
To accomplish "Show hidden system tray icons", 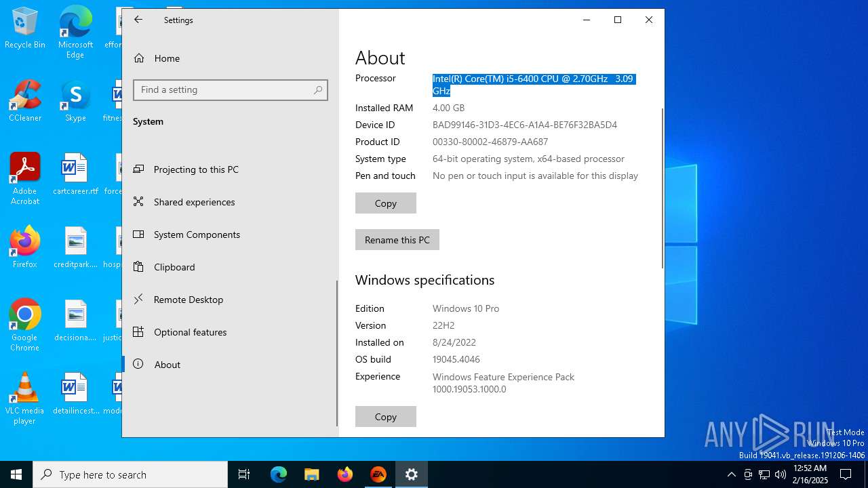I will [x=731, y=474].
